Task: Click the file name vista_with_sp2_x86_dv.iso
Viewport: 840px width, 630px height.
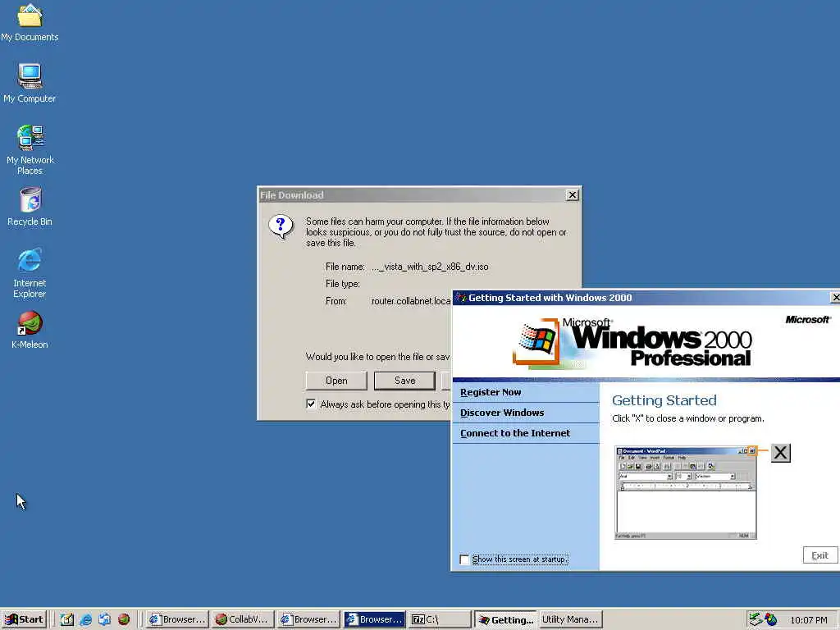Action: pos(430,267)
